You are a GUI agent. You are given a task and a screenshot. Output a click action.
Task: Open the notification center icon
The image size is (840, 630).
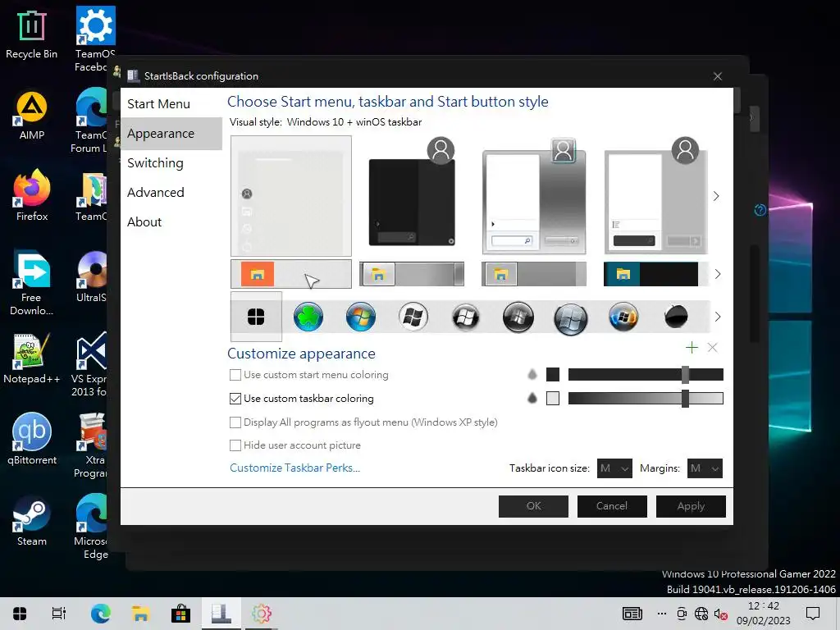813,614
